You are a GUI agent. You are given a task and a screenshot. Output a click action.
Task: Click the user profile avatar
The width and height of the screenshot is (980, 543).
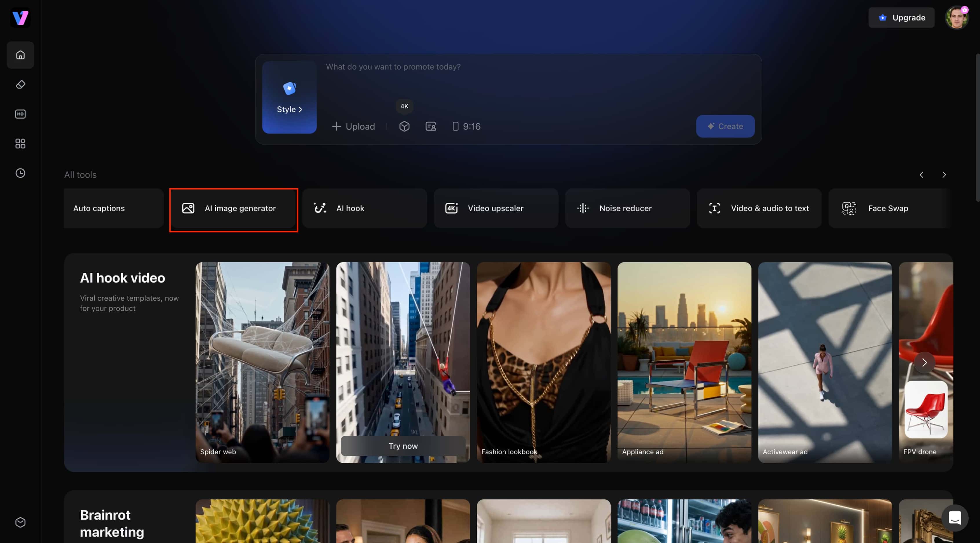[x=957, y=17]
